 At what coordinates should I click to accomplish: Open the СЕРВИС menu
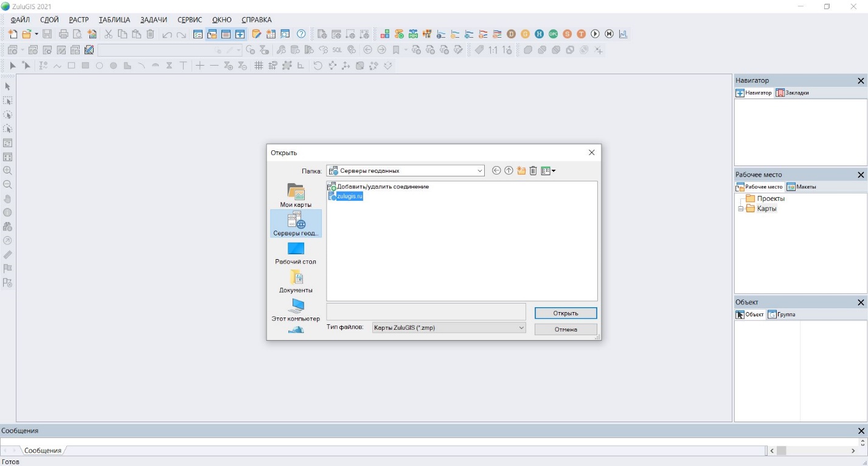[x=190, y=19]
